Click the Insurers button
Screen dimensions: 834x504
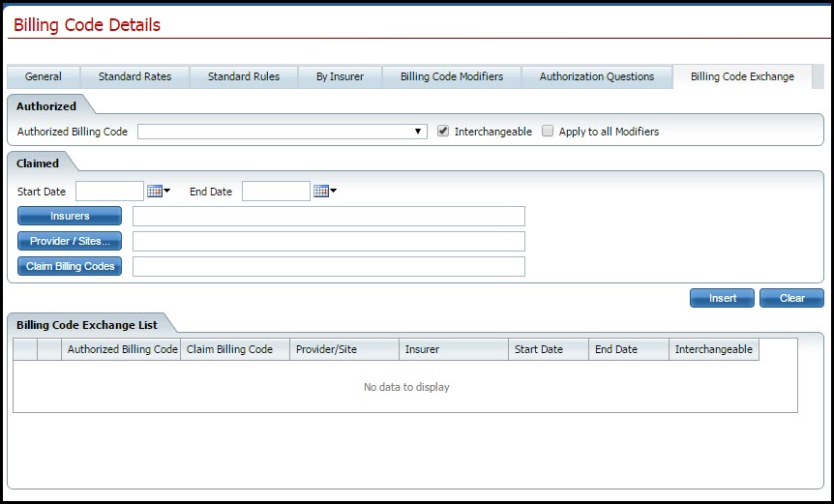click(x=70, y=216)
